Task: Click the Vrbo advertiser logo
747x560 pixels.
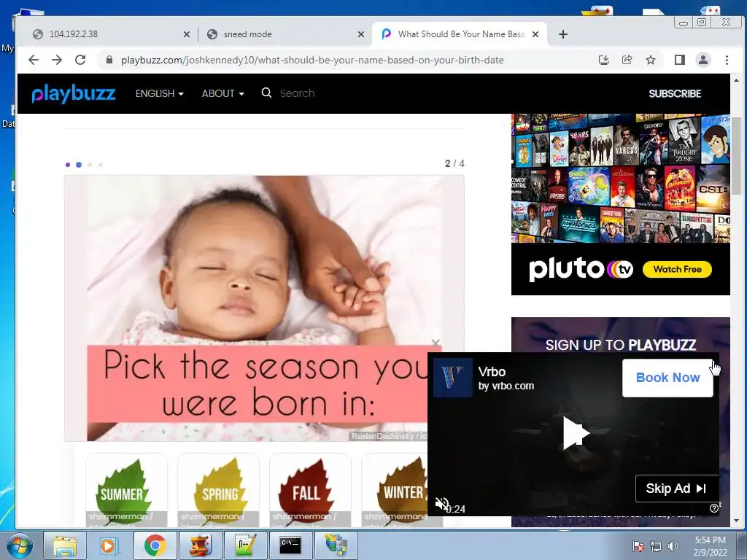Action: [x=452, y=378]
